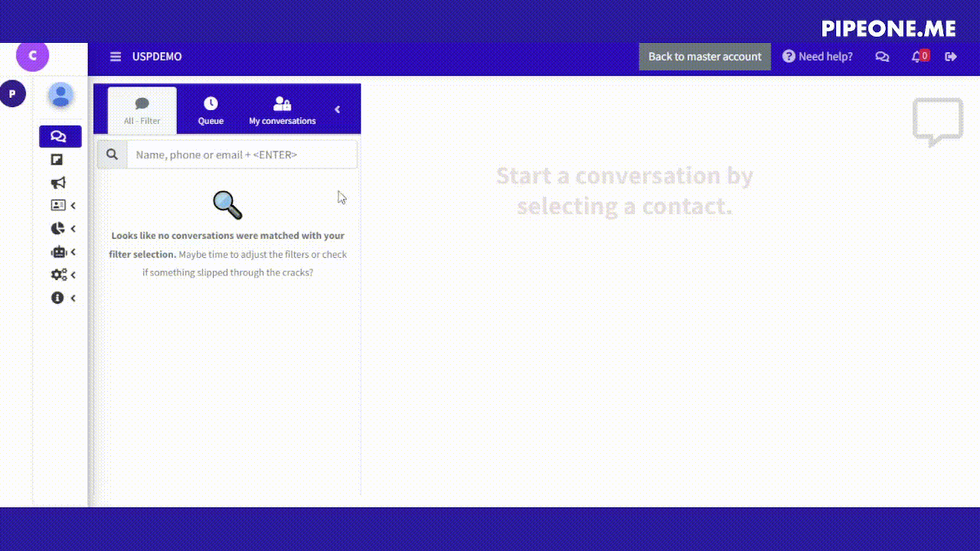980x551 pixels.
Task: Click the USPDEMO account name
Action: point(157,57)
